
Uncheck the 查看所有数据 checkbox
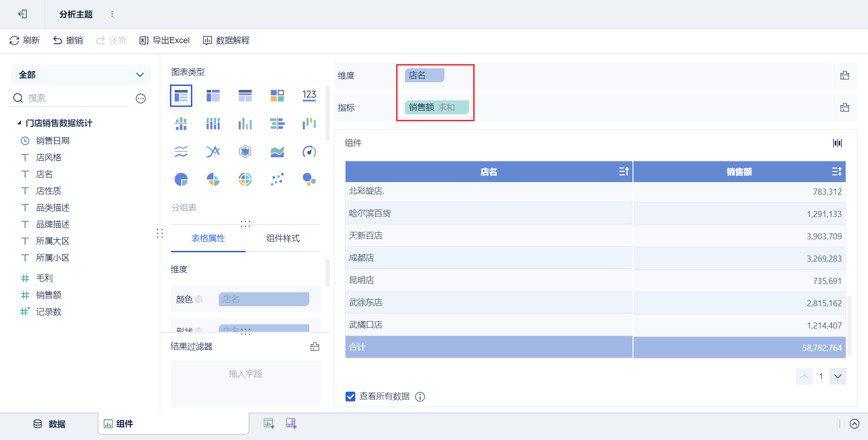(x=351, y=396)
